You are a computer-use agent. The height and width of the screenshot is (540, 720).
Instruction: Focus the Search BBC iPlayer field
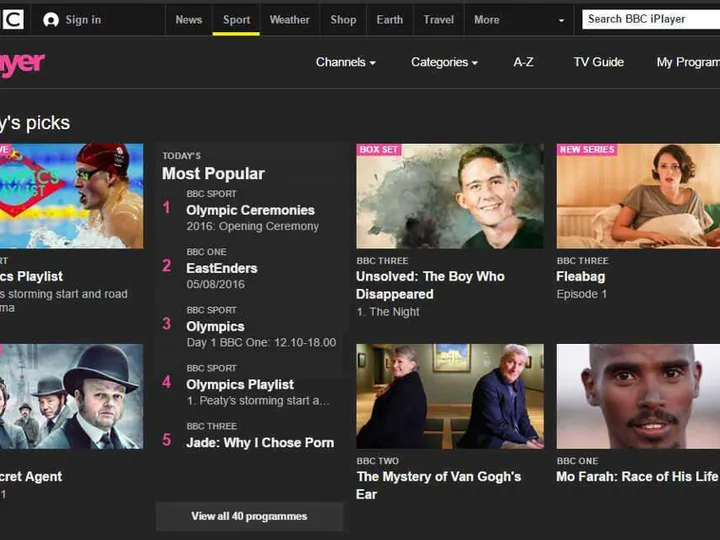click(x=651, y=19)
